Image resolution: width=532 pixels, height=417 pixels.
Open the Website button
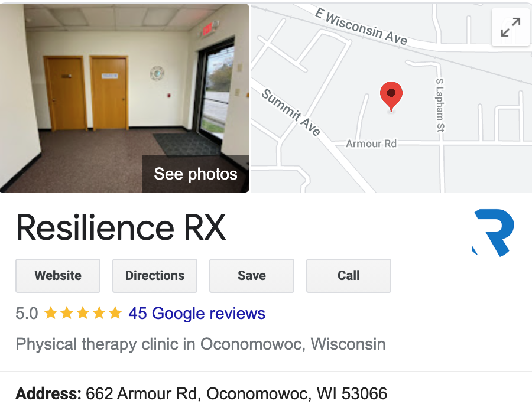coord(58,276)
